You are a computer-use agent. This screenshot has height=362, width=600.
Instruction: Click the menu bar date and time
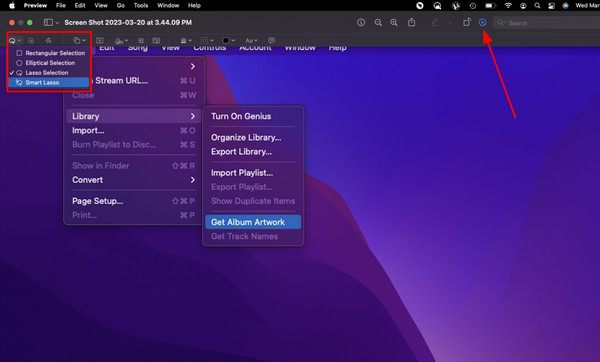click(587, 5)
